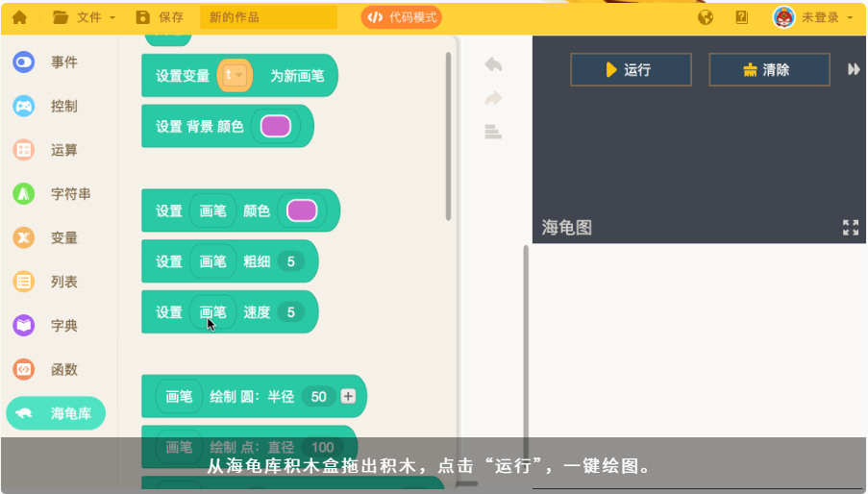Click 画笔 slot in 设置画笔颜色 block
This screenshot has height=494, width=868.
click(x=213, y=210)
